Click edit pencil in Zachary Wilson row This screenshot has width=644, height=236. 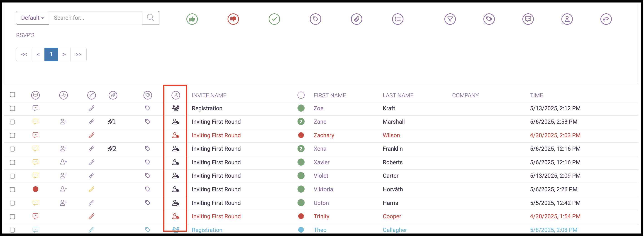[92, 135]
